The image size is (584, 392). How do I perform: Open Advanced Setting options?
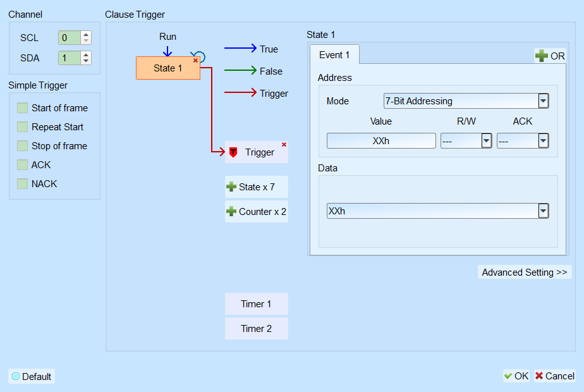[x=525, y=273]
